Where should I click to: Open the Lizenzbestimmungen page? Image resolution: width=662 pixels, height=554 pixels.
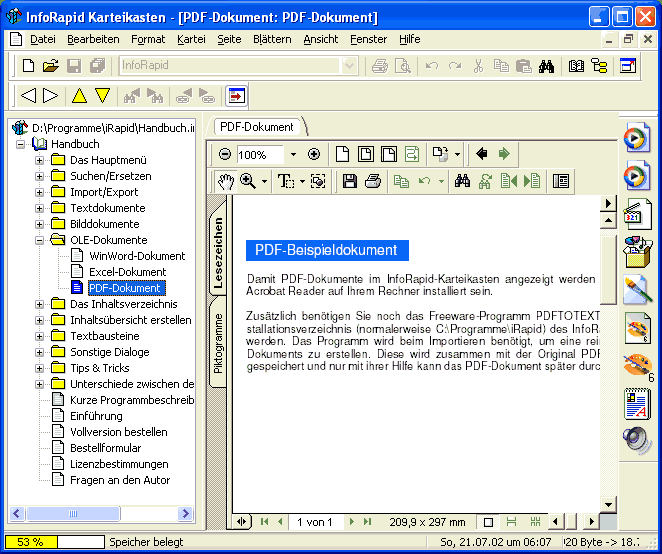point(119,464)
